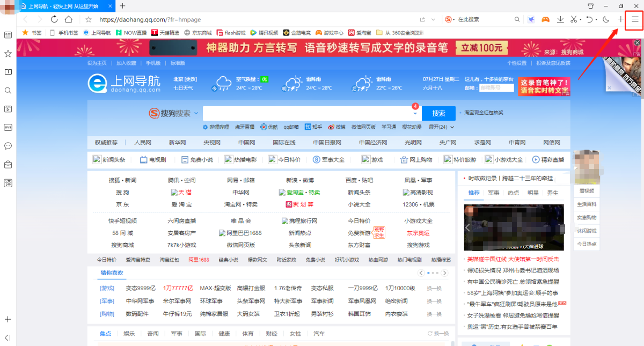Switch to the 军事 news tab
The image size is (644, 346).
point(493,193)
